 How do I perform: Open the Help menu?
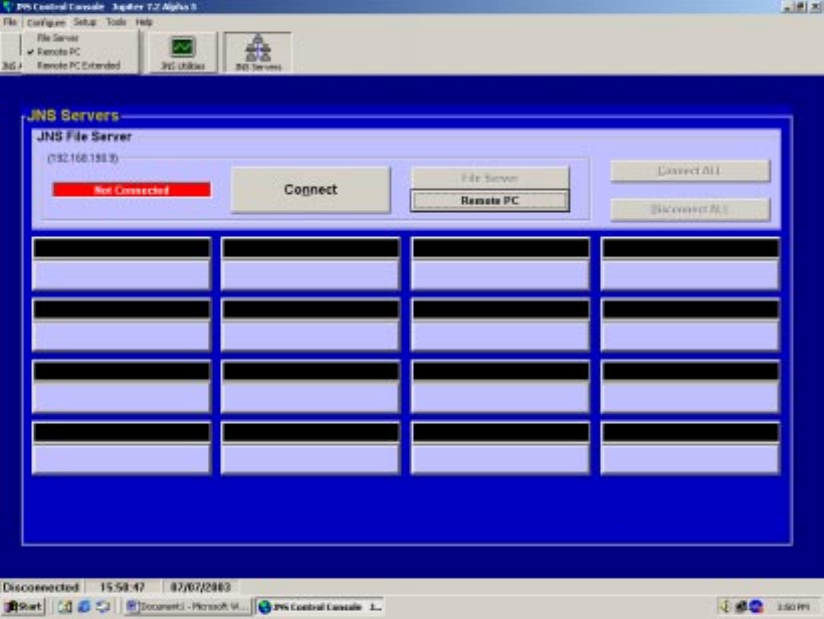pyautogui.click(x=145, y=22)
